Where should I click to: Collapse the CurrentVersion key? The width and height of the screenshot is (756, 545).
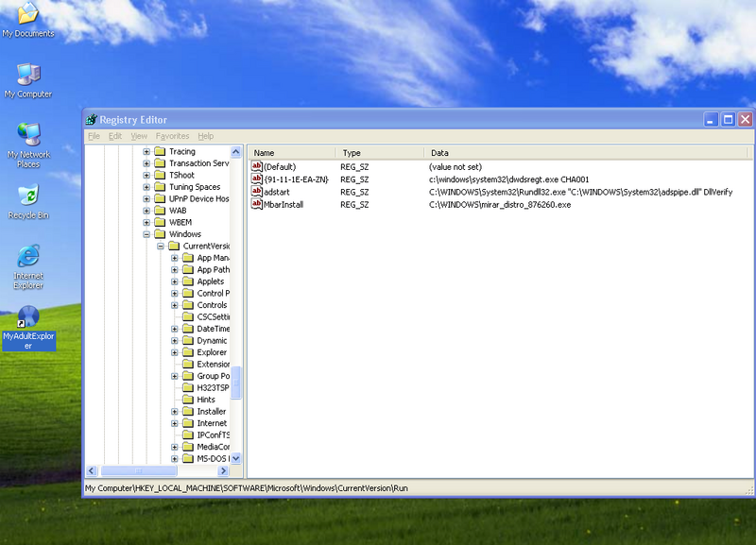click(x=160, y=246)
